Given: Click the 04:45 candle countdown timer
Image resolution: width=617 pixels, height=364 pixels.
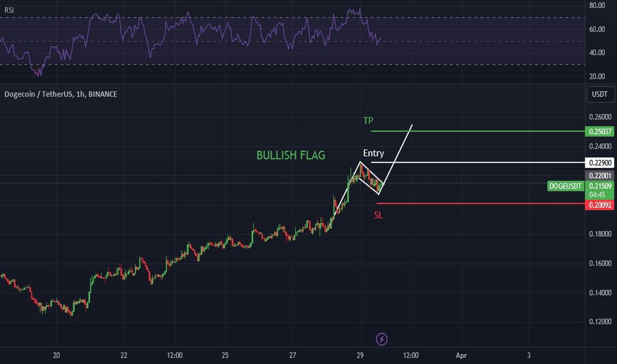Looking at the screenshot, I should click(597, 195).
